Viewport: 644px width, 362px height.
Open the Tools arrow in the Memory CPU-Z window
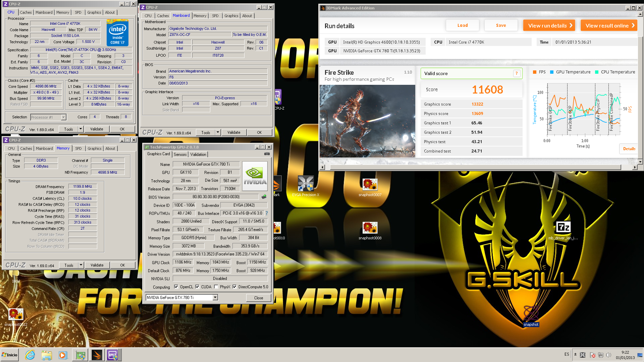[80, 265]
